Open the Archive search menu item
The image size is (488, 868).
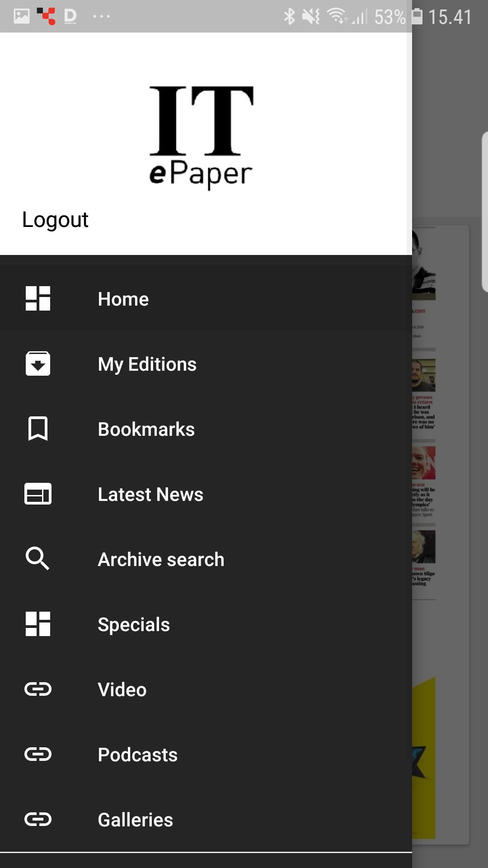206,559
